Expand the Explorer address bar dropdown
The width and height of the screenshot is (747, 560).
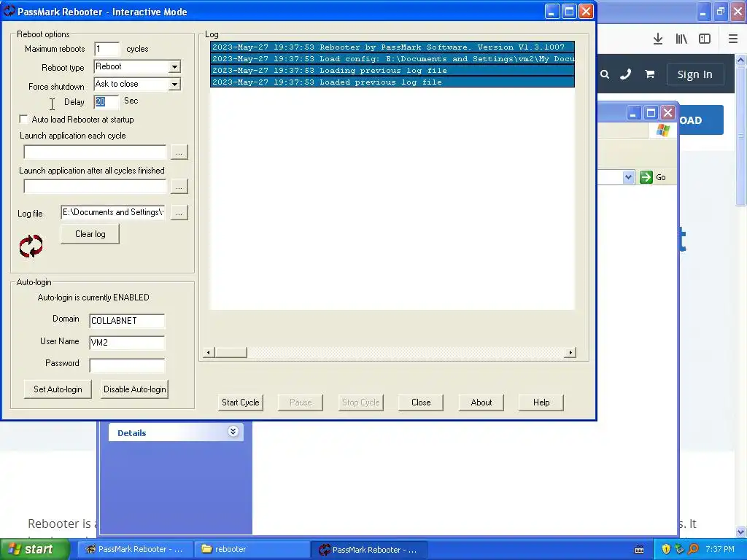[x=628, y=177]
